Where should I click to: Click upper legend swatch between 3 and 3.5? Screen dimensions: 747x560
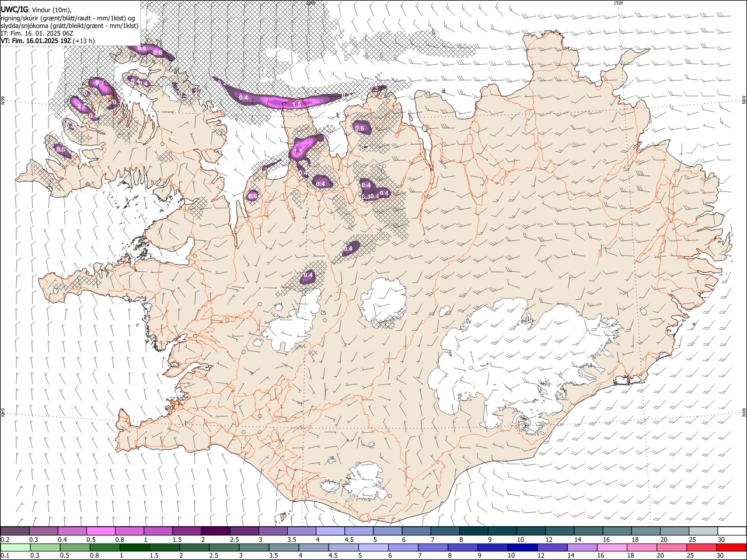click(273, 531)
